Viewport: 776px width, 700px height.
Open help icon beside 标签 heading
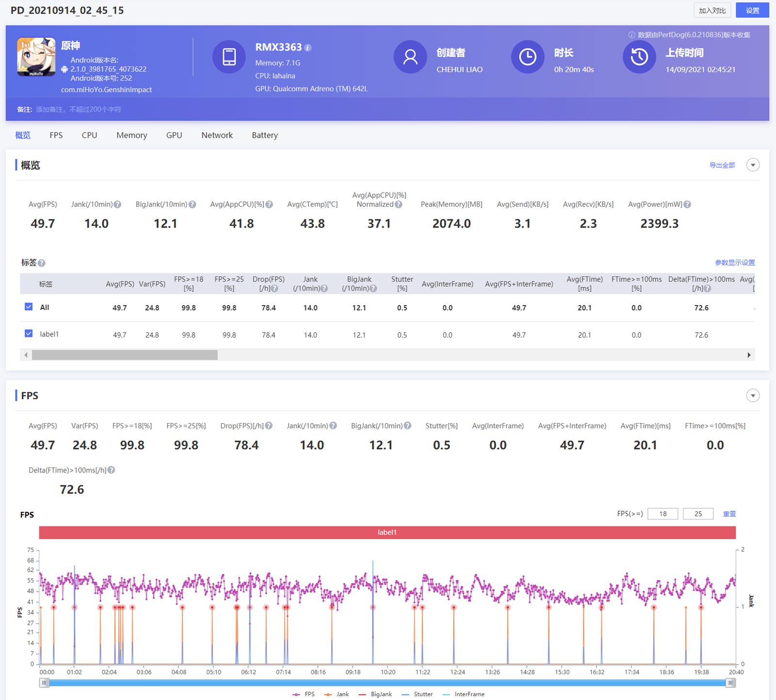[42, 263]
